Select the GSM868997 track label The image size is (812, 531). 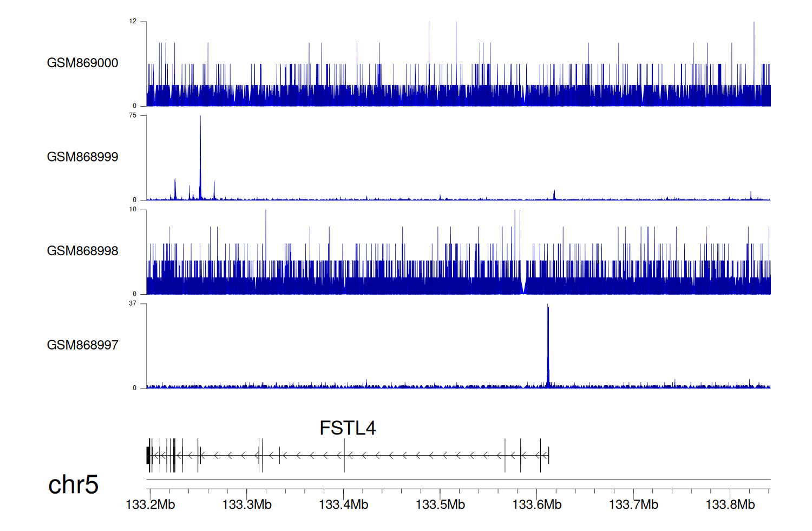pyautogui.click(x=82, y=345)
